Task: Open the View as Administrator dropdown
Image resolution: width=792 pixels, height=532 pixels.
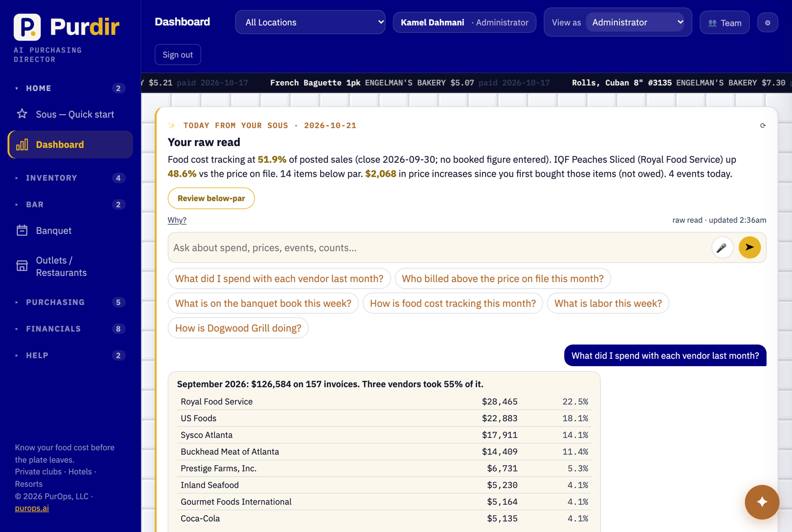Action: click(635, 22)
